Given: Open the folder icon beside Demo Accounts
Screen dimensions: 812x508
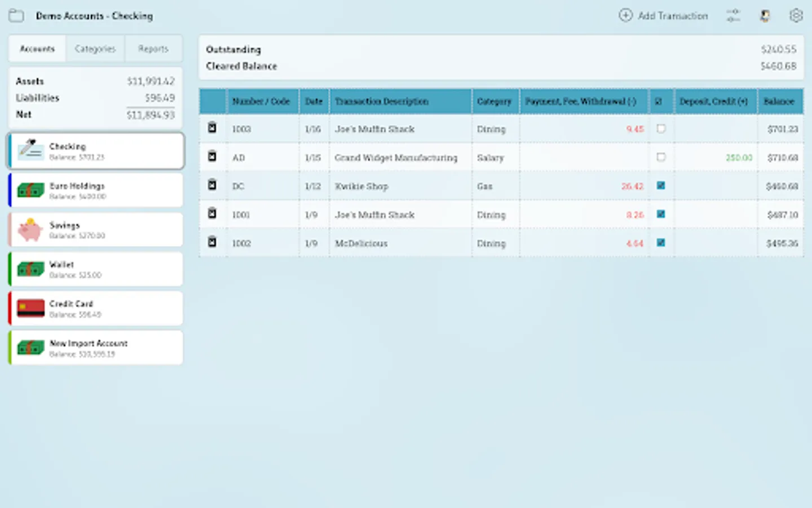Looking at the screenshot, I should [16, 16].
